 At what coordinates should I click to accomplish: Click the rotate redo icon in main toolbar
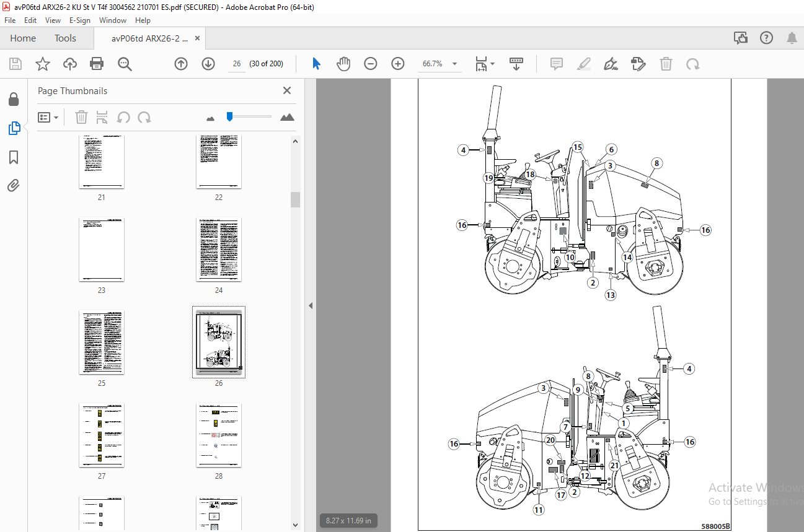(x=693, y=64)
